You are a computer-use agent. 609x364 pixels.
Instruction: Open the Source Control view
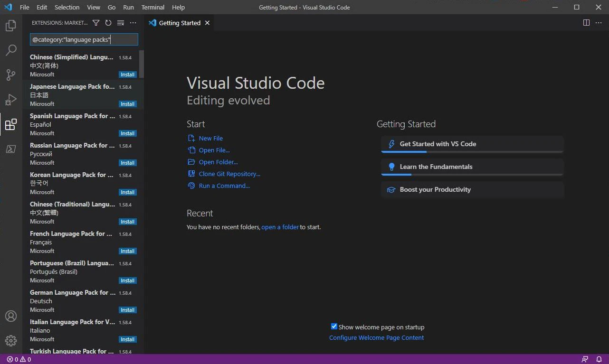click(x=10, y=75)
